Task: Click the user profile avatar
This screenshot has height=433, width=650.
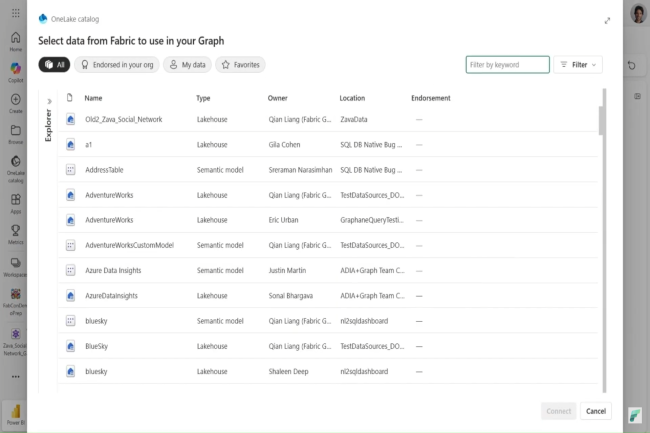Action: point(638,14)
